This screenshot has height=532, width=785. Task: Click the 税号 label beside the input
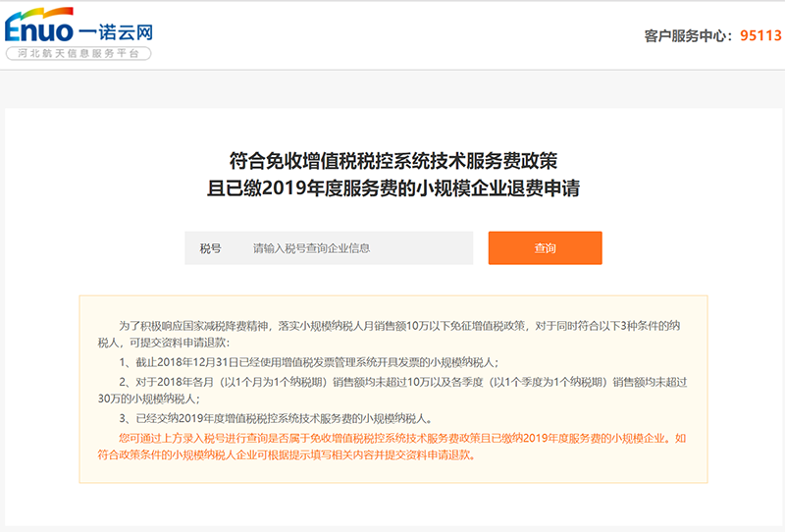pyautogui.click(x=210, y=248)
